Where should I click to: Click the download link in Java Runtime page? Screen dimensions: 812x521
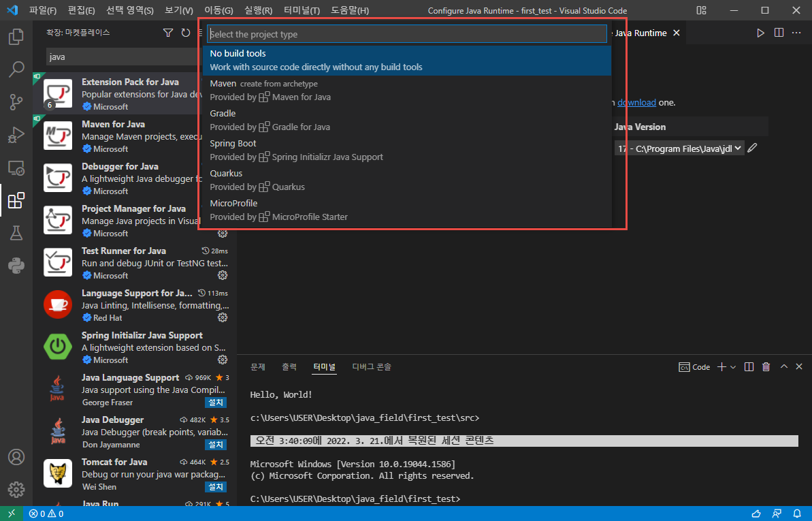pyautogui.click(x=636, y=103)
